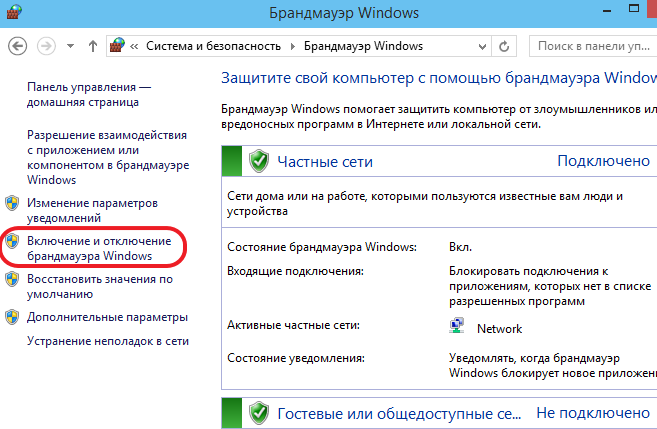Refresh the page with Refresh button
Image resolution: width=657 pixels, height=429 pixels.
point(504,46)
